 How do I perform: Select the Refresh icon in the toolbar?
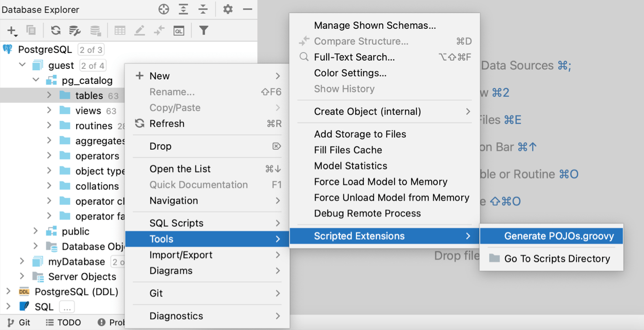(x=55, y=31)
